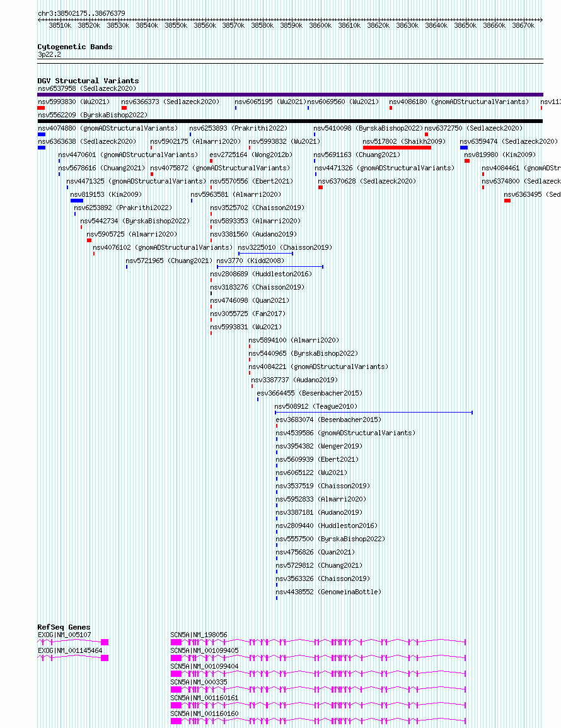Click the nsv3770 (Kidd2008) span line
Viewport: 561px width, 728px height.
coord(270,266)
